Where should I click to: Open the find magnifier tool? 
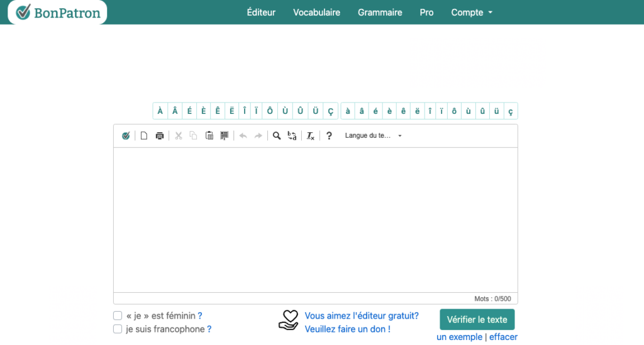pyautogui.click(x=277, y=136)
